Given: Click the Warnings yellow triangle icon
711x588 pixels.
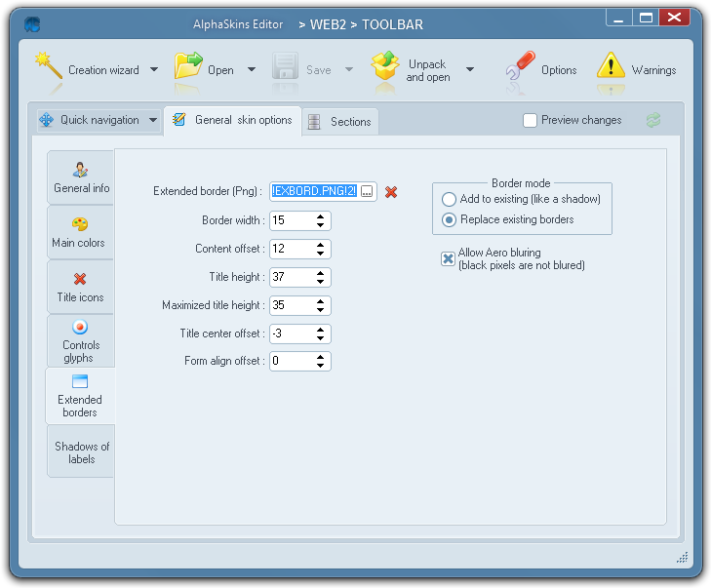Looking at the screenshot, I should pos(611,65).
